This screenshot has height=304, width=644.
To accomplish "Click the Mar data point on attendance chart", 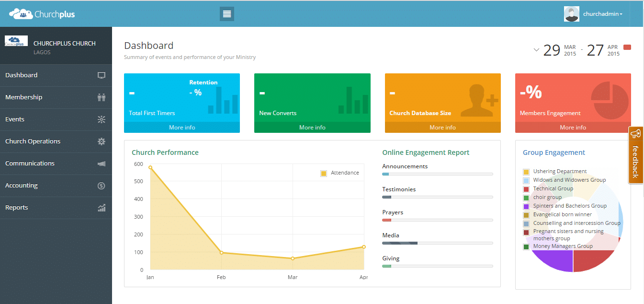I will pyautogui.click(x=293, y=258).
